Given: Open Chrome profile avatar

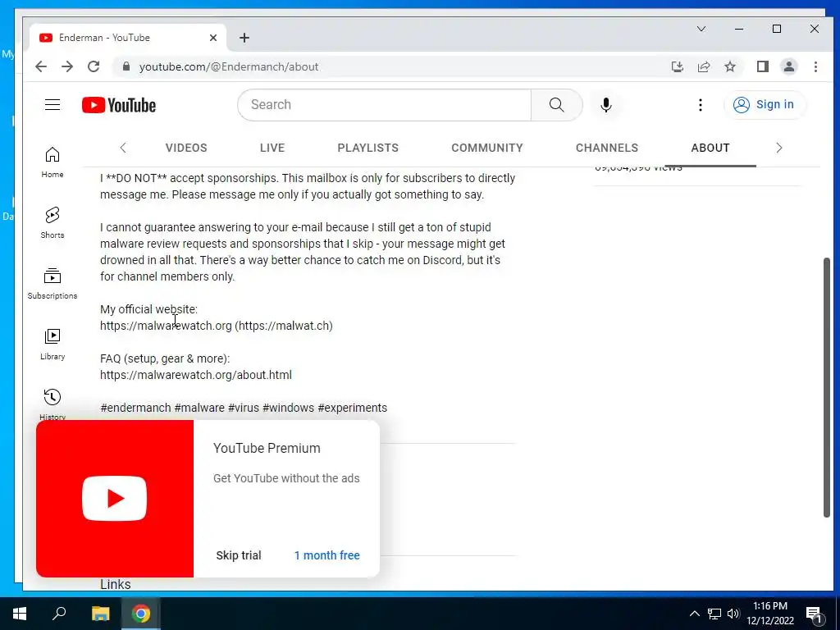Looking at the screenshot, I should tap(789, 66).
